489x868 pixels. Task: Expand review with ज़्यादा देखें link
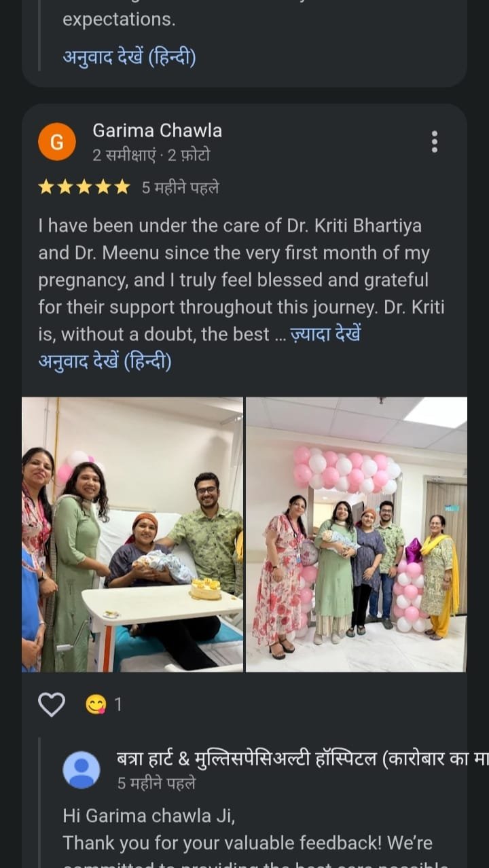coord(325,334)
